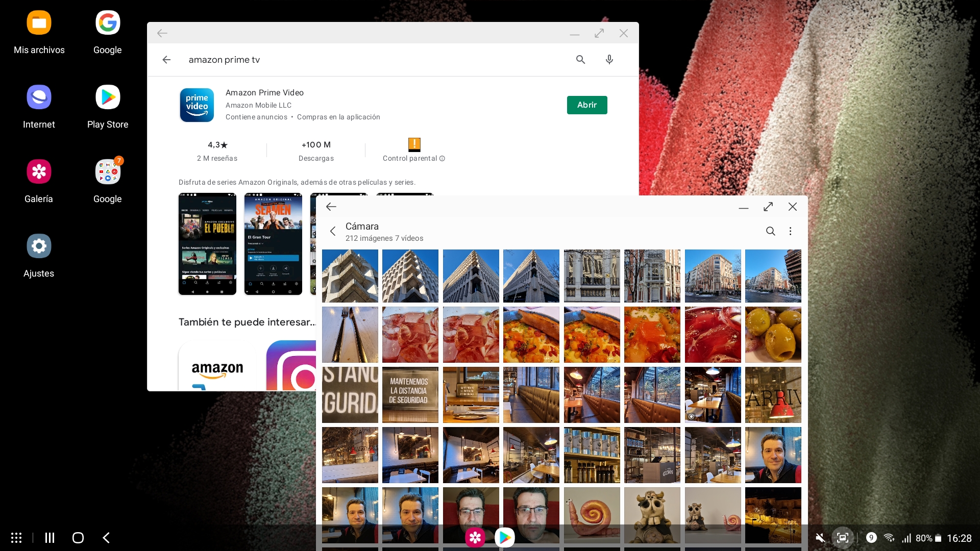Click clock showing 16:28
This screenshot has width=980, height=551.
click(x=959, y=538)
